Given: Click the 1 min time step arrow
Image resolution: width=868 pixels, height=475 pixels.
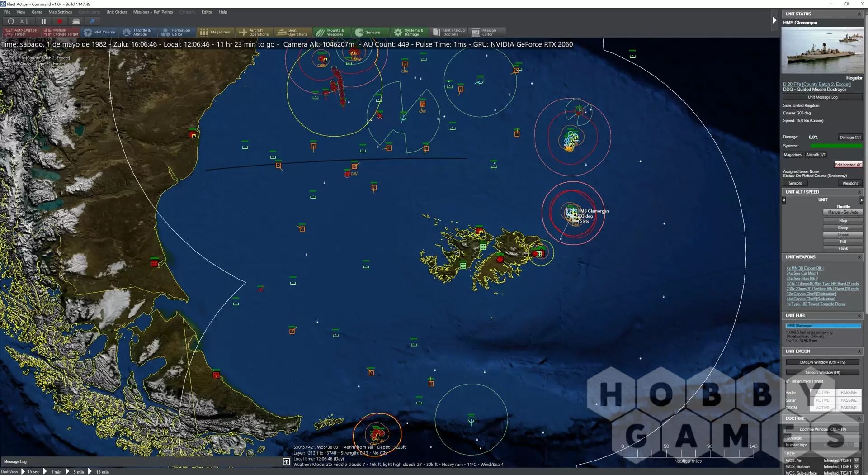Looking at the screenshot, I should coord(45,471).
